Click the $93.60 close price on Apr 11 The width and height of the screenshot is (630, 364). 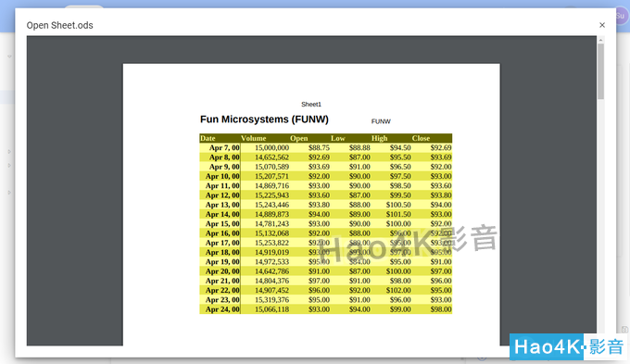click(441, 186)
